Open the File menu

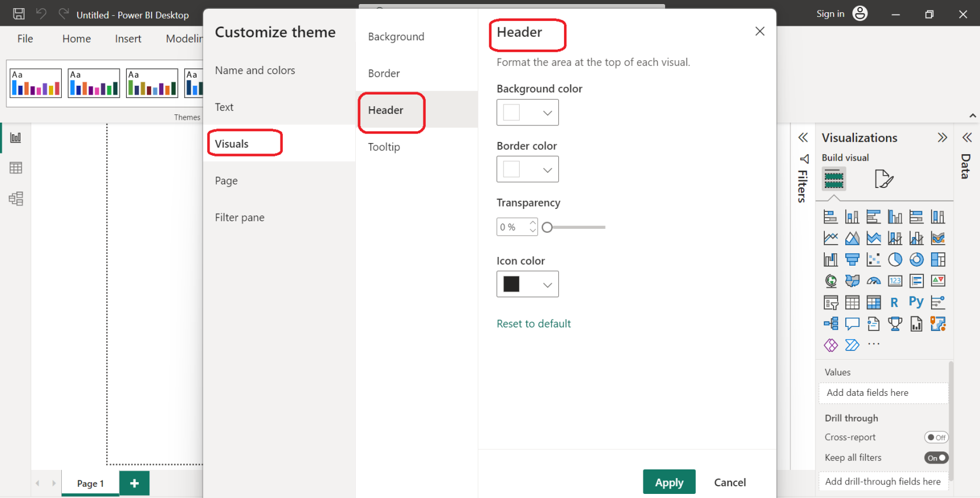click(x=25, y=39)
